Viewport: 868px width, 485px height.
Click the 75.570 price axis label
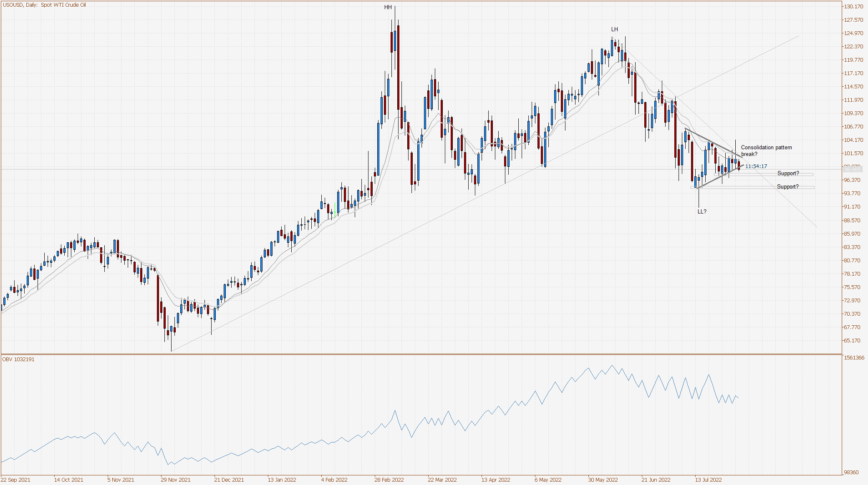click(x=852, y=287)
